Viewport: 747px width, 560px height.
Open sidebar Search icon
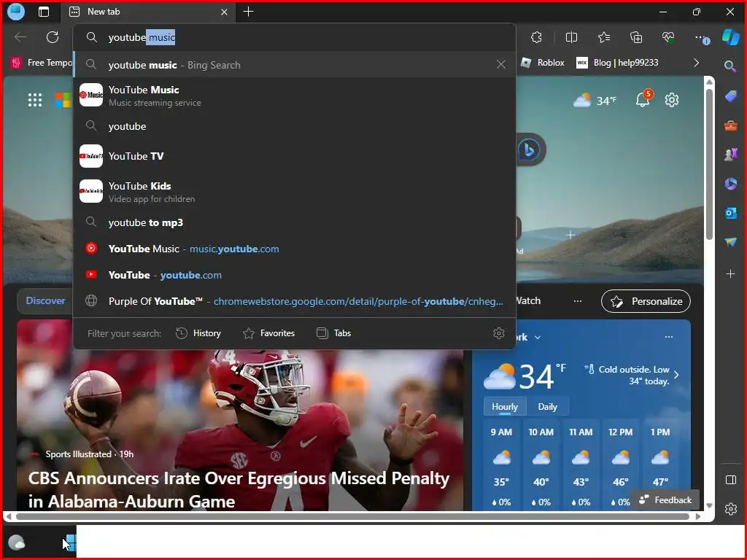pos(730,66)
